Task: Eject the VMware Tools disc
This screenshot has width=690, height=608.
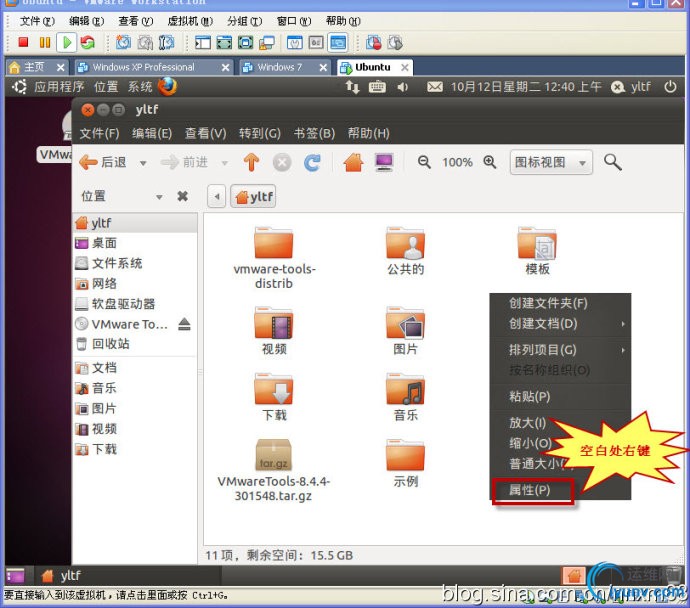Action: pyautogui.click(x=184, y=324)
